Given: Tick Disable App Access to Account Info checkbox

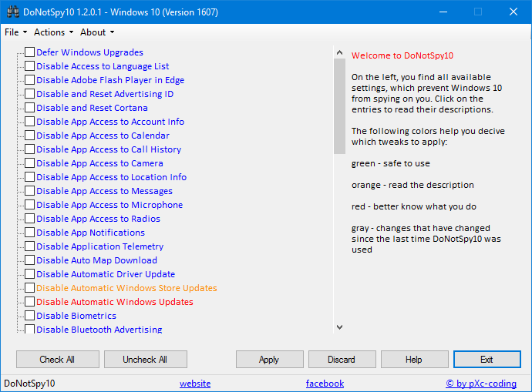Looking at the screenshot, I should [29, 122].
